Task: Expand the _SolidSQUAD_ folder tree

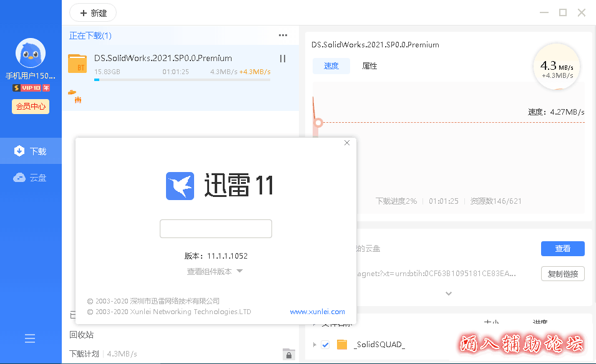Action: (314, 345)
